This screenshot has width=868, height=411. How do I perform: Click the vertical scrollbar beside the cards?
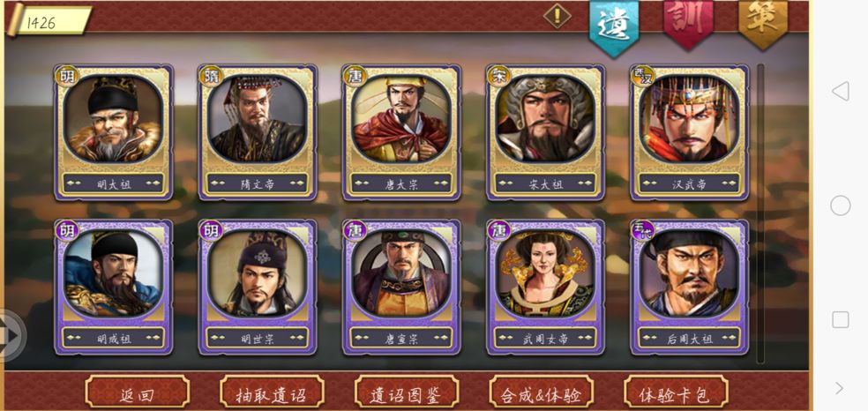(x=760, y=213)
